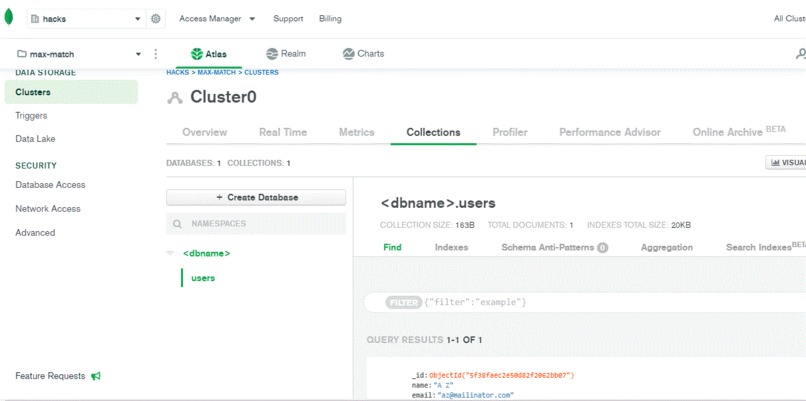
Task: Switch to the Charts tab
Action: tap(363, 53)
